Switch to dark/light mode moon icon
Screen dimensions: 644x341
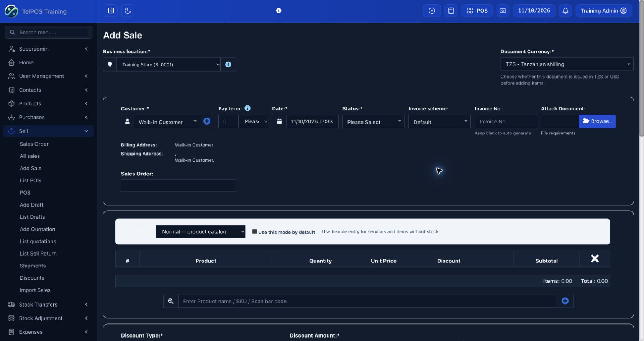point(128,11)
